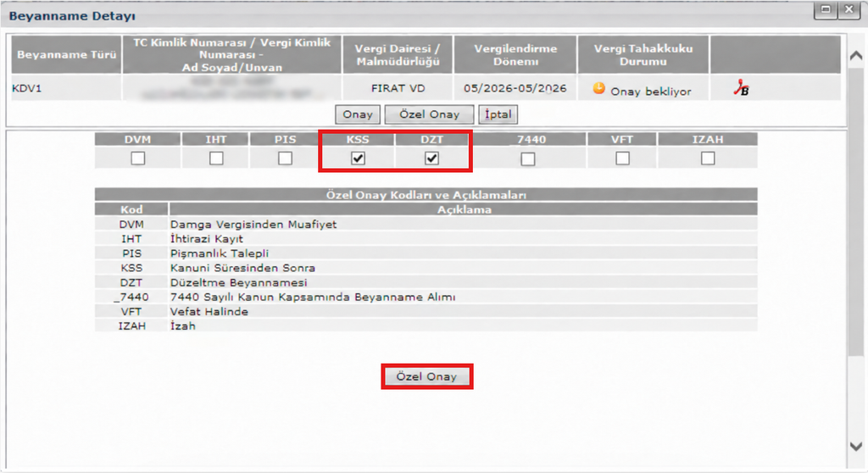868x473 pixels.
Task: Click the Vergilendirme Dönemi column header
Action: pyautogui.click(x=515, y=54)
